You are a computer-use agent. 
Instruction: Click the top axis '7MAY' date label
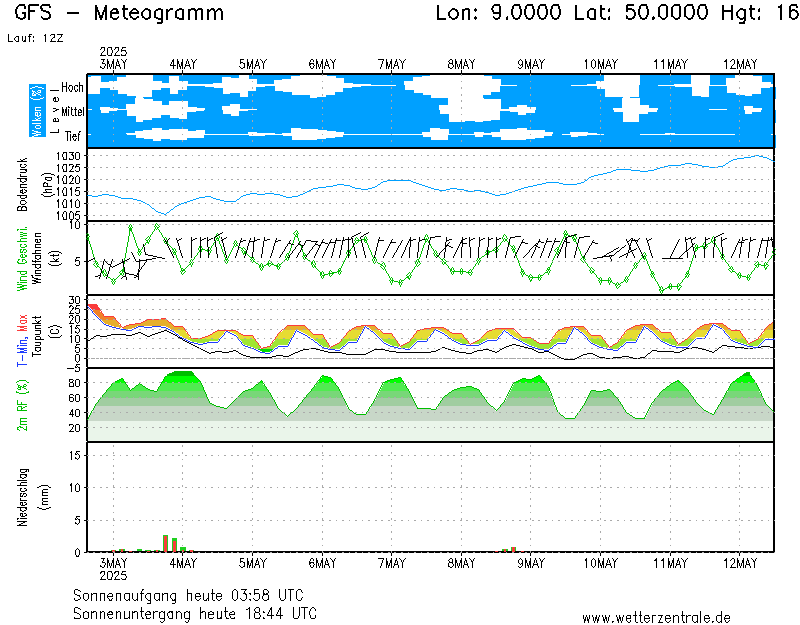pyautogui.click(x=392, y=65)
